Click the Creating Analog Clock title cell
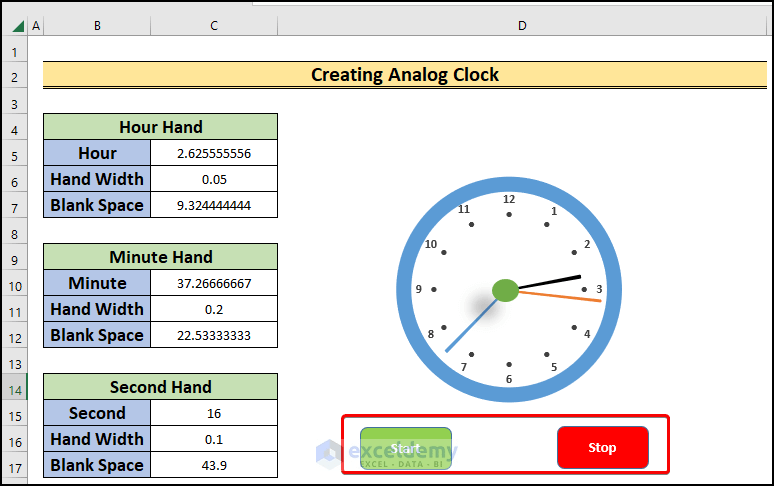The width and height of the screenshot is (774, 486). point(405,75)
